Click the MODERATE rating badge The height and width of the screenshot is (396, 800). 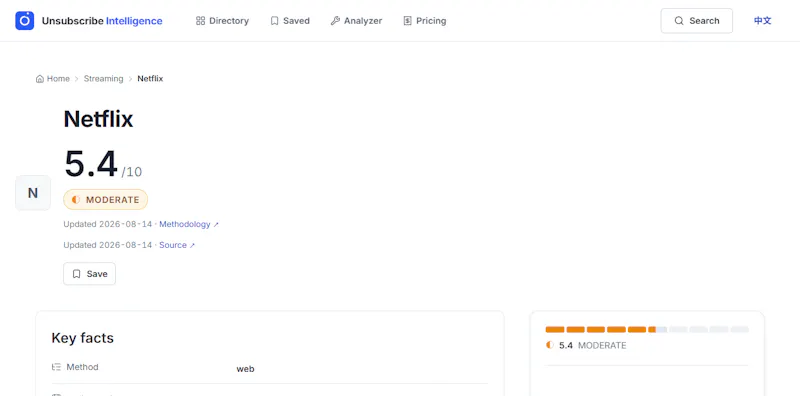click(x=106, y=200)
